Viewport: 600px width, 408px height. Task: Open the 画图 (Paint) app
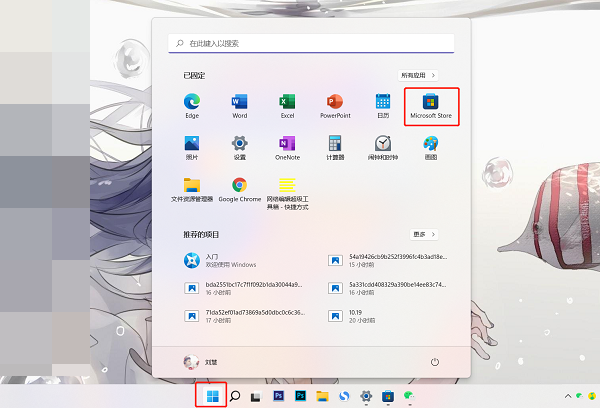coord(431,147)
